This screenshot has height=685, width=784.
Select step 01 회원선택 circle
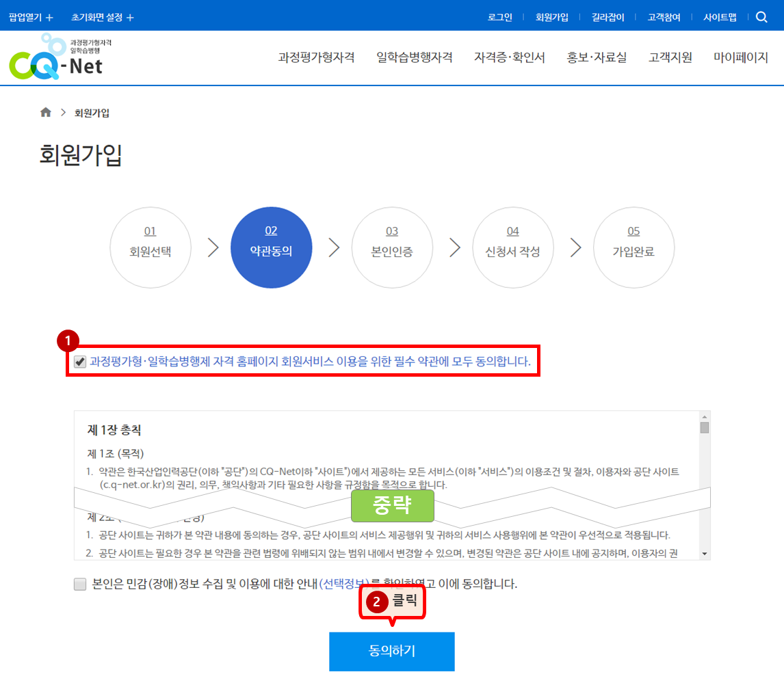point(151,247)
